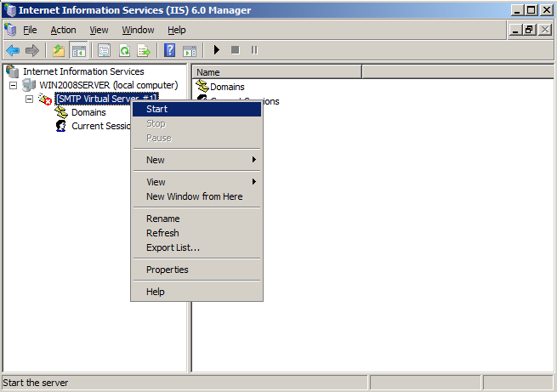Choose Export List... from context menu
557x392 pixels.
click(x=196, y=247)
